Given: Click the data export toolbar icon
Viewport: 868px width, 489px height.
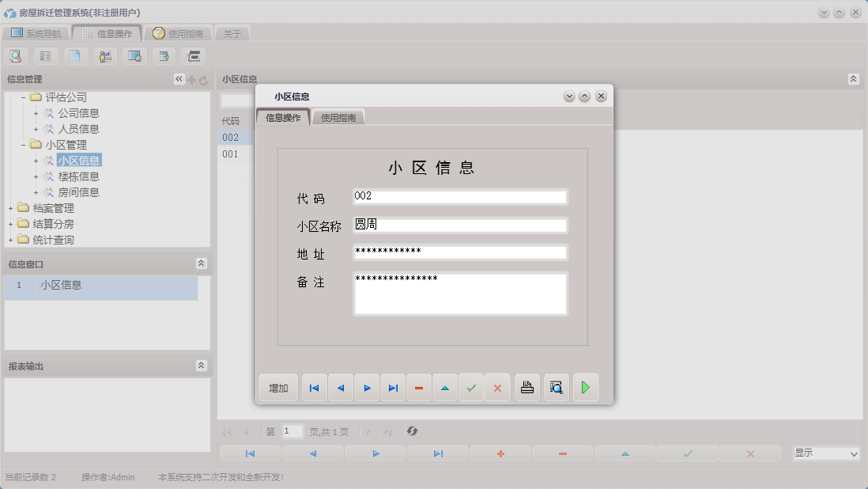Looking at the screenshot, I should click(164, 56).
